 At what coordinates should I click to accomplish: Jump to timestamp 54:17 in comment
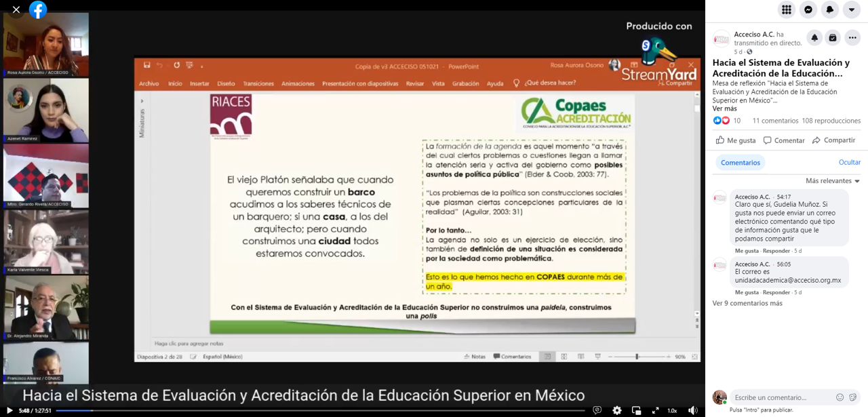(x=783, y=197)
